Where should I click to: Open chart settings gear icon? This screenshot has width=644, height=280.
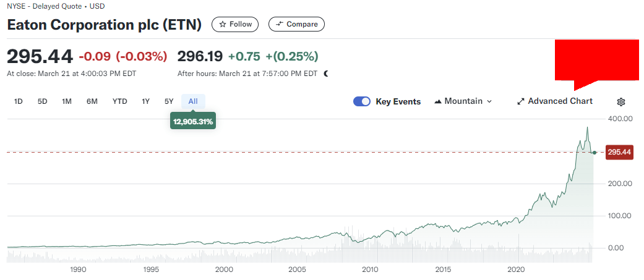(621, 102)
